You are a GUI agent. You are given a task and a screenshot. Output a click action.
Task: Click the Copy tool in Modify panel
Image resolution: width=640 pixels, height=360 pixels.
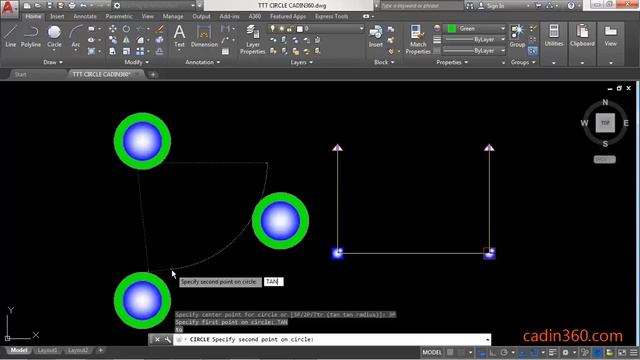tap(113, 40)
